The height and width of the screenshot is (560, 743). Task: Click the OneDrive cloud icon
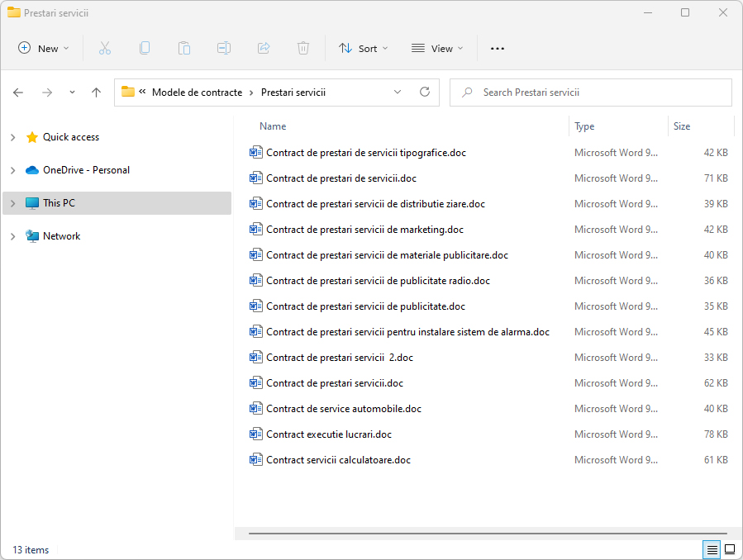tap(32, 170)
